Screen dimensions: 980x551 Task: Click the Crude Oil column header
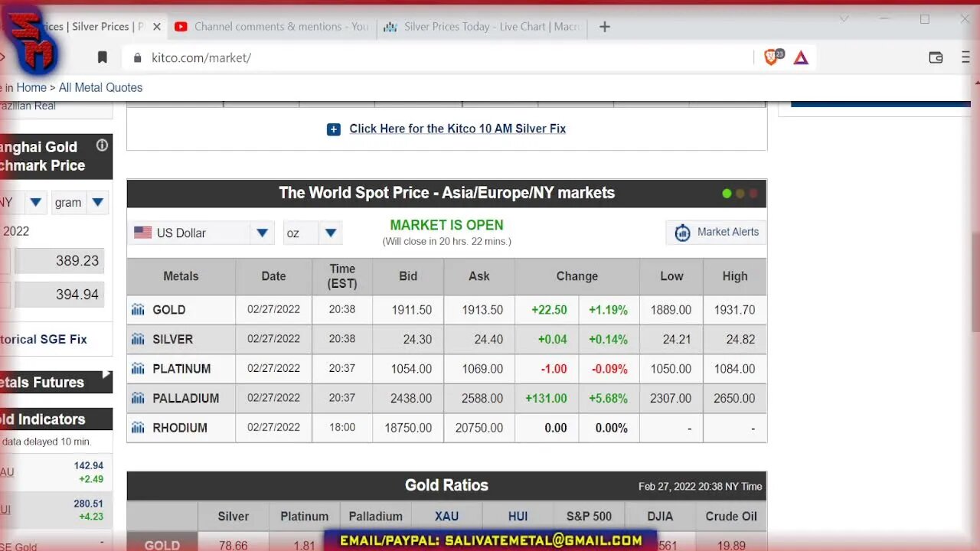(x=731, y=517)
